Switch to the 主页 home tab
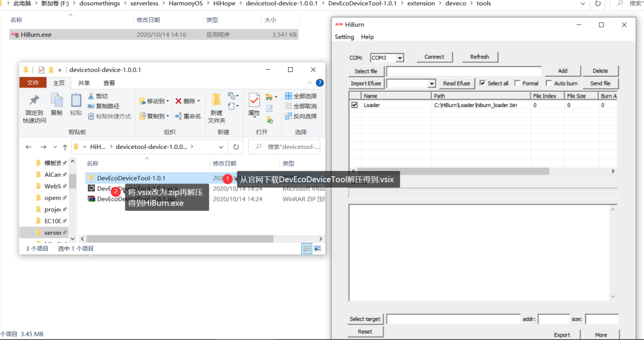Viewport: 644px width, 340px height. (58, 83)
